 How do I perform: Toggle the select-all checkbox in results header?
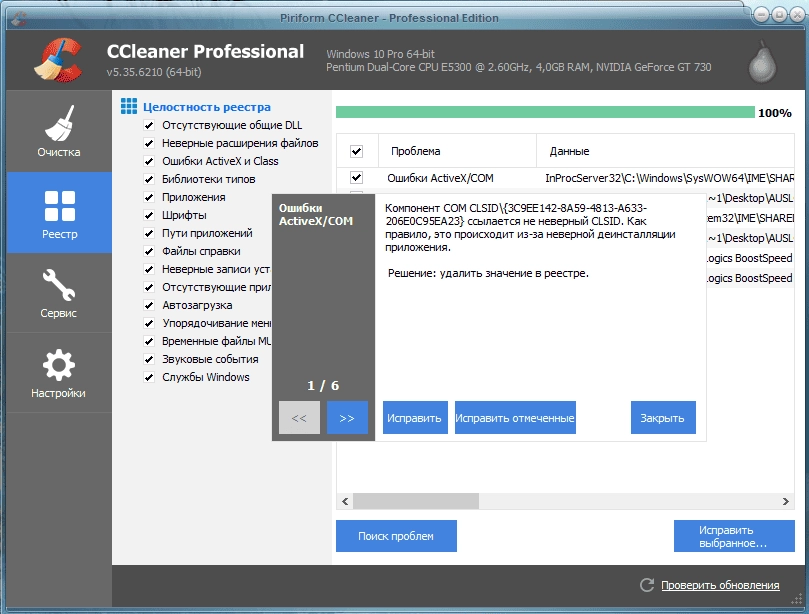tap(357, 151)
